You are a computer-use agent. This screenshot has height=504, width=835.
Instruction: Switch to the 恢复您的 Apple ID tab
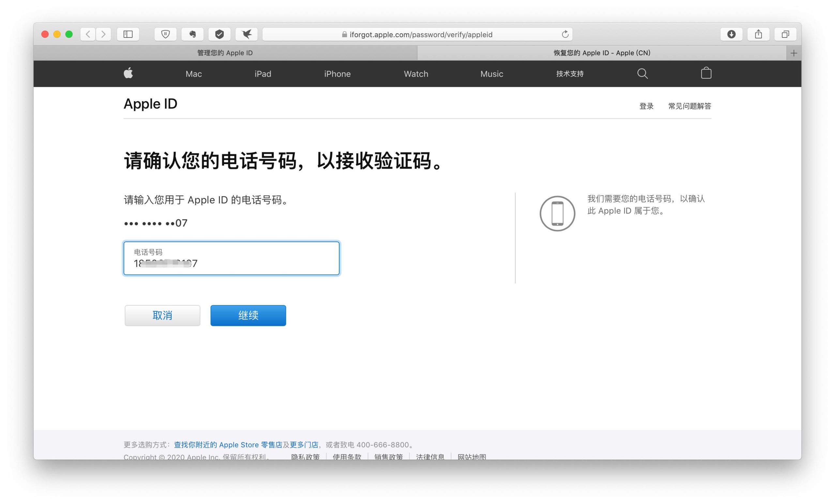(x=602, y=53)
